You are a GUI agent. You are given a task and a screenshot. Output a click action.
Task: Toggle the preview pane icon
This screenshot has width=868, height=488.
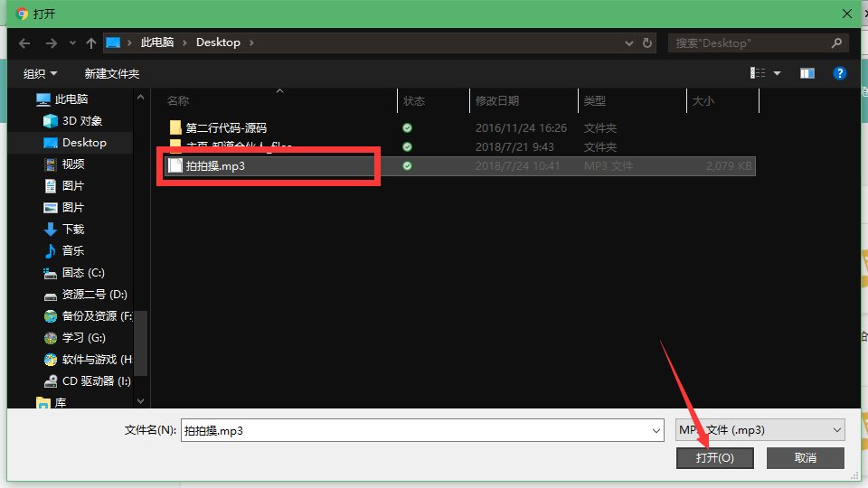pos(807,73)
